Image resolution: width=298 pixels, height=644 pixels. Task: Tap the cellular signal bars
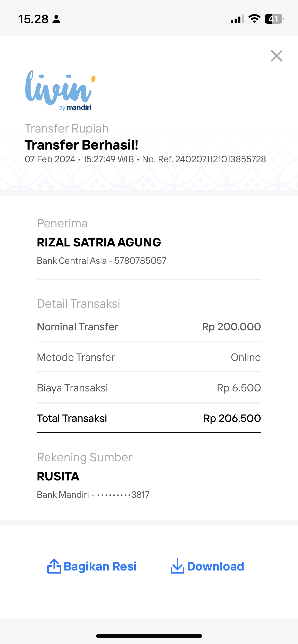[x=237, y=19]
